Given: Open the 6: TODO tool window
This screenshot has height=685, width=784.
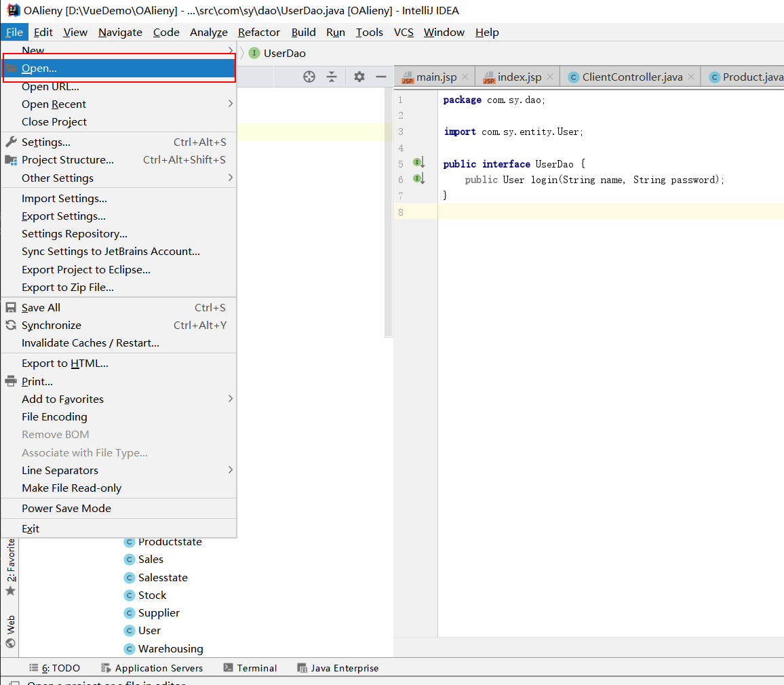Looking at the screenshot, I should pyautogui.click(x=54, y=668).
